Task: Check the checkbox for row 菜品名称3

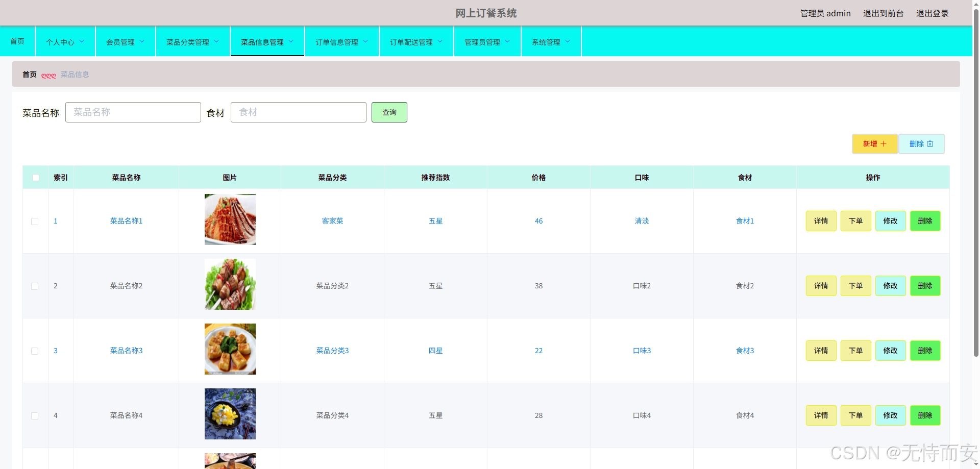Action: [x=35, y=351]
